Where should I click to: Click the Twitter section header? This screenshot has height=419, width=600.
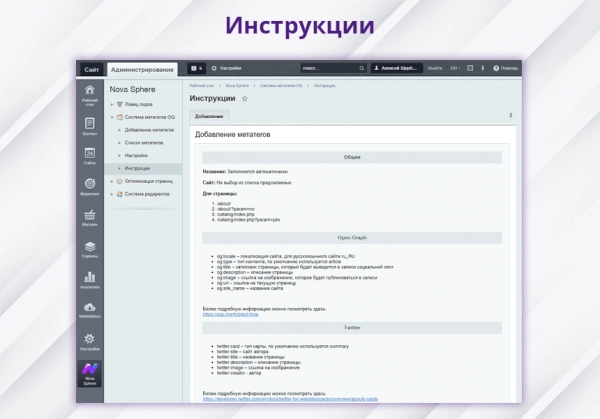click(x=352, y=328)
